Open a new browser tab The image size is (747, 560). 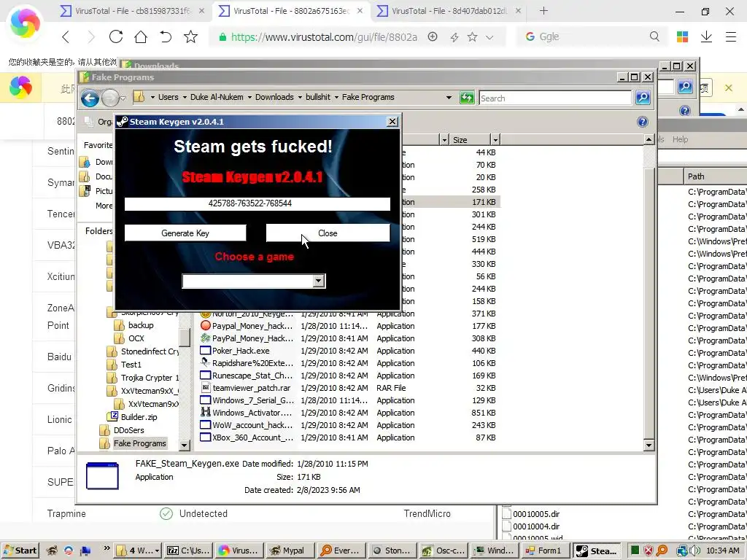[x=543, y=10]
